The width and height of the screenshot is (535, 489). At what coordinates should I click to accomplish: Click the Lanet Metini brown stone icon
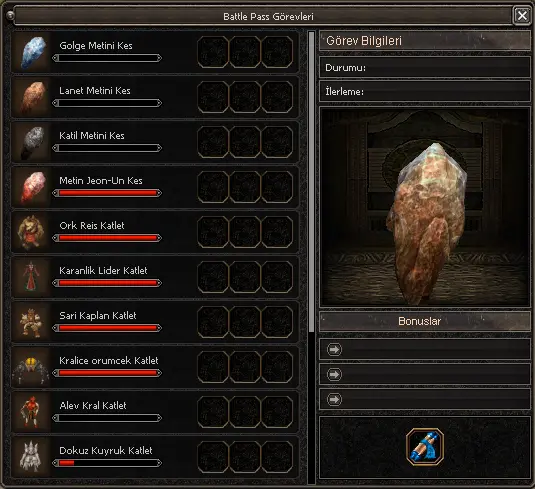click(x=32, y=97)
